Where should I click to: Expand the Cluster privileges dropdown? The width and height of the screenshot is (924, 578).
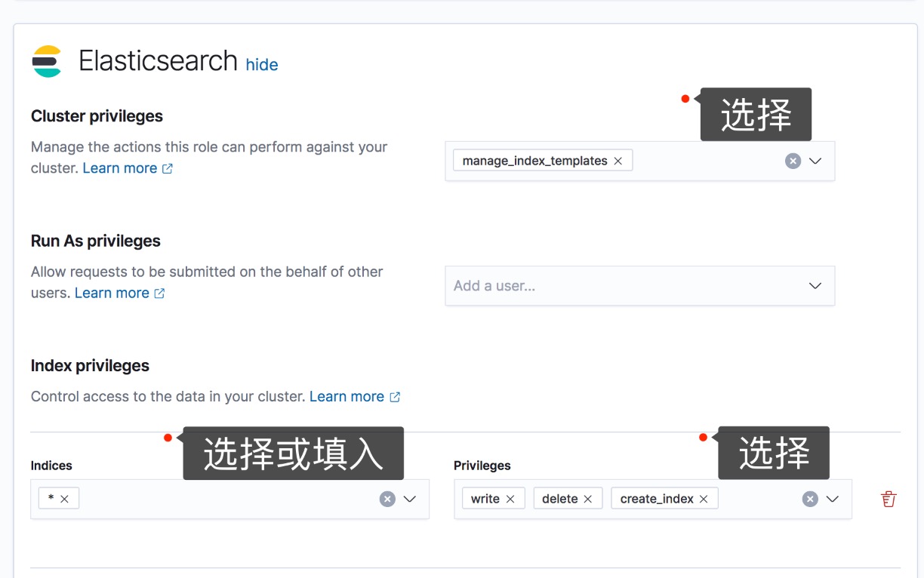click(x=815, y=161)
